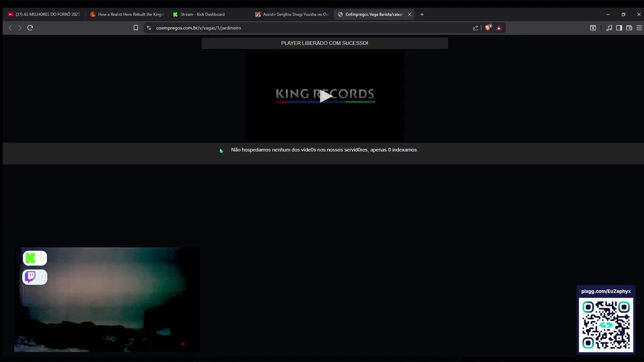
Task: Toggle the browser sidebar panel
Action: pyautogui.click(x=619, y=28)
